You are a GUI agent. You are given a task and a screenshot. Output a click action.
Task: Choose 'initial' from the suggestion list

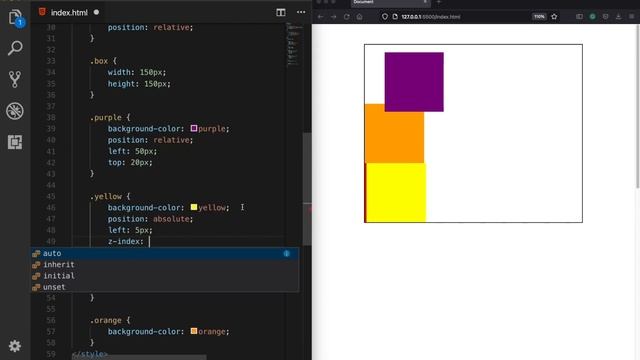click(x=164, y=276)
